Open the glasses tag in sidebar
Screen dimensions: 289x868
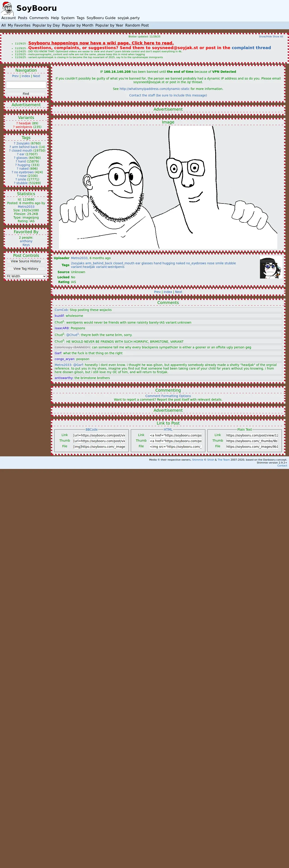[x=22, y=158]
